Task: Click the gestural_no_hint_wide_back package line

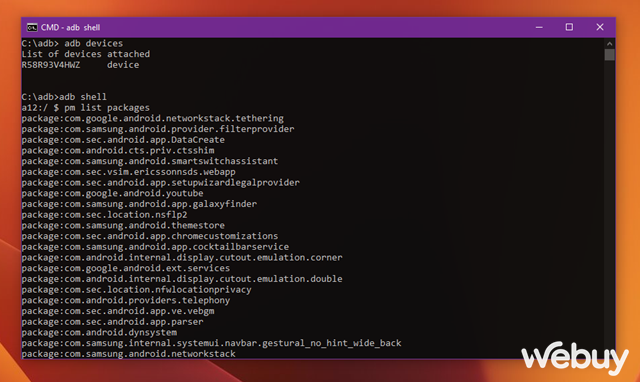Action: coord(211,343)
